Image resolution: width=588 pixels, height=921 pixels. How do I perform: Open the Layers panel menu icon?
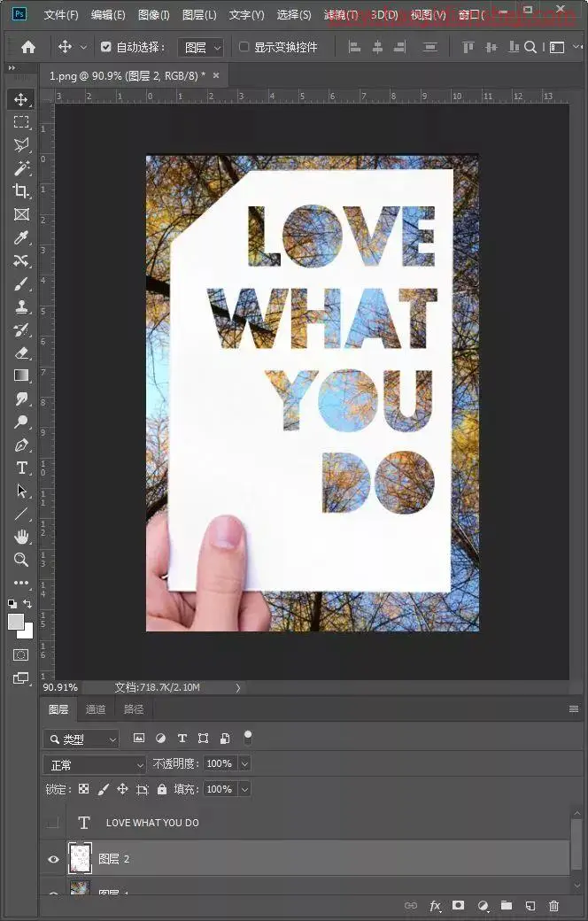[574, 709]
